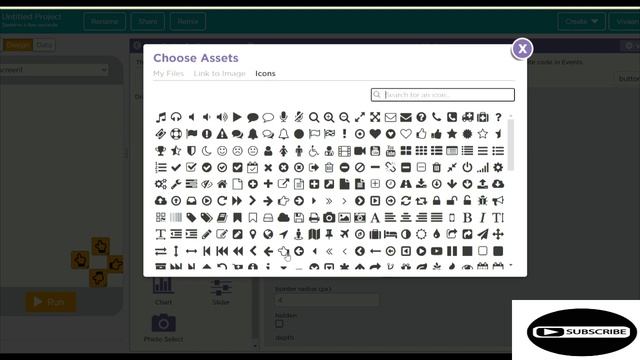Select the trophy icon
The width and height of the screenshot is (640, 360).
click(161, 151)
